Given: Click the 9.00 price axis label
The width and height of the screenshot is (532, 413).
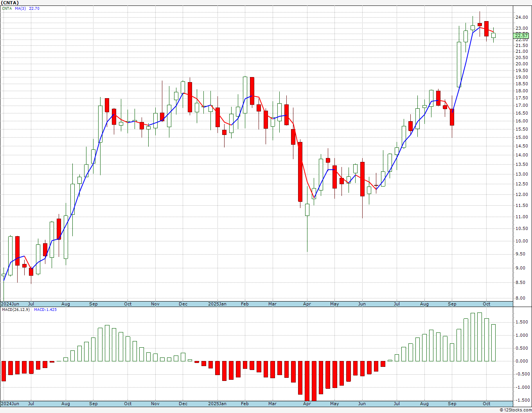Looking at the screenshot, I should tap(521, 268).
